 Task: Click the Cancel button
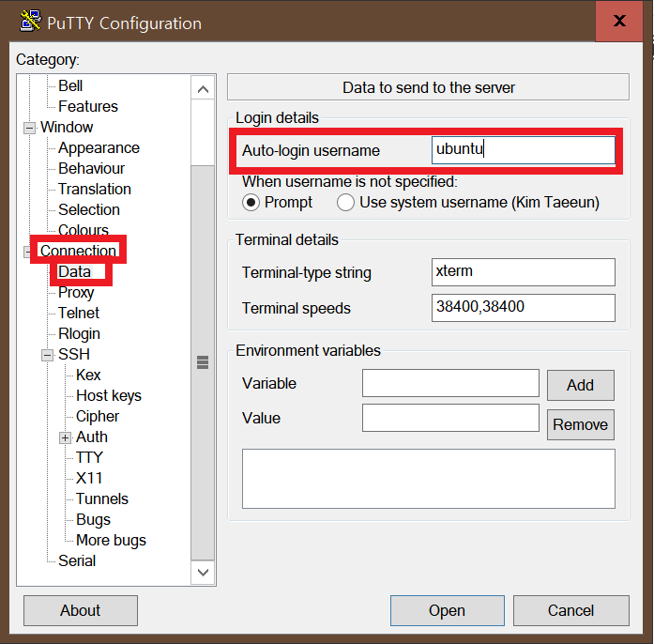coord(570,610)
